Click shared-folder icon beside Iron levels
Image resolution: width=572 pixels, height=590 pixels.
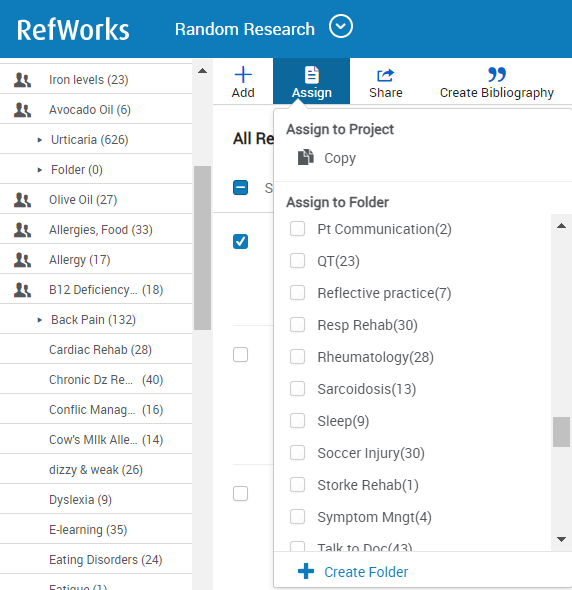pyautogui.click(x=22, y=80)
